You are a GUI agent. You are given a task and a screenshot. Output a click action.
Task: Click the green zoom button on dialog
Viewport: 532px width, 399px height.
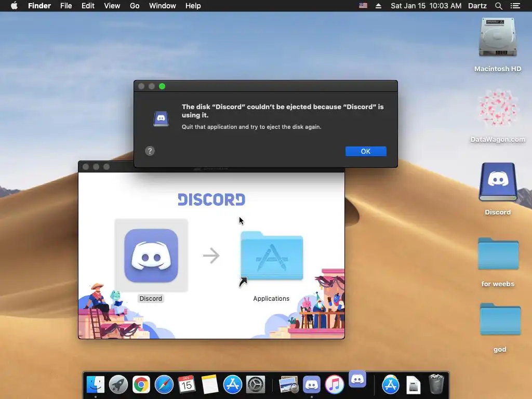coord(162,86)
